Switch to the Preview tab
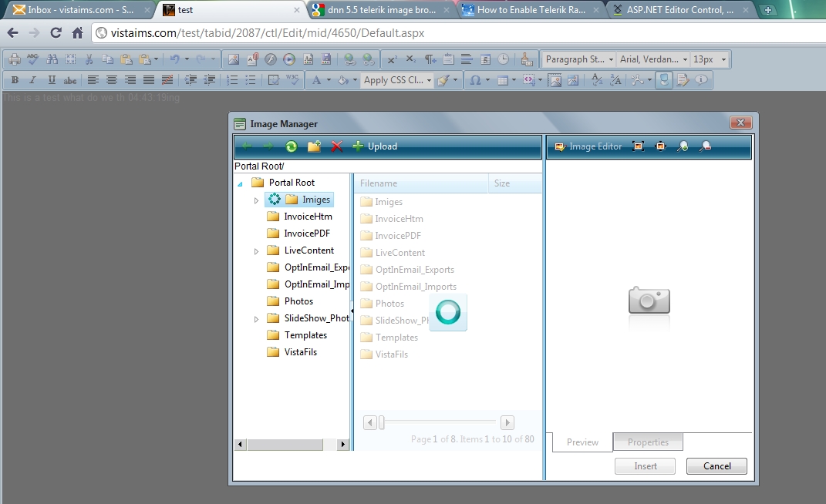The image size is (826, 504). click(582, 442)
